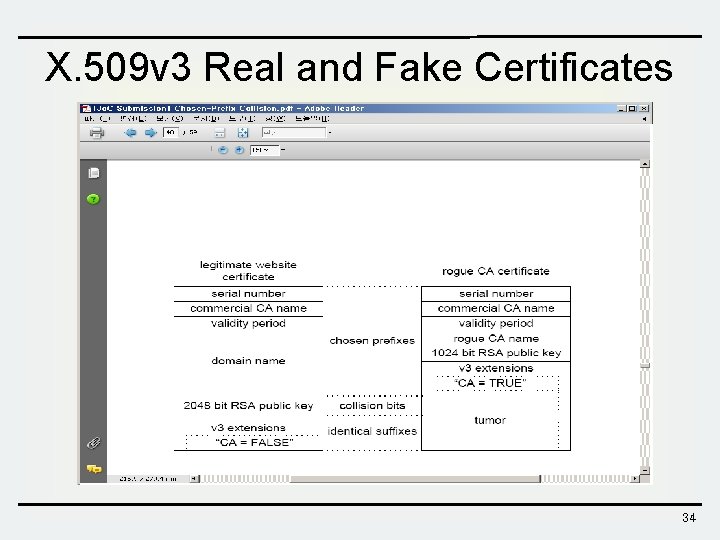Image resolution: width=720 pixels, height=540 pixels.
Task: Click 'validity period' in rogue CA box
Action: pyautogui.click(x=496, y=323)
